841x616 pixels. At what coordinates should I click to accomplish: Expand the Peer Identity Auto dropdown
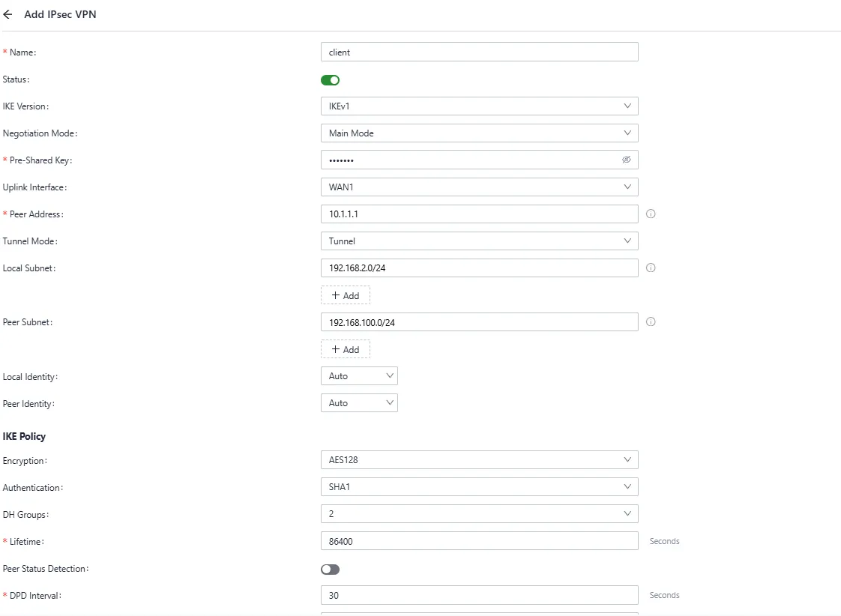pyautogui.click(x=359, y=402)
